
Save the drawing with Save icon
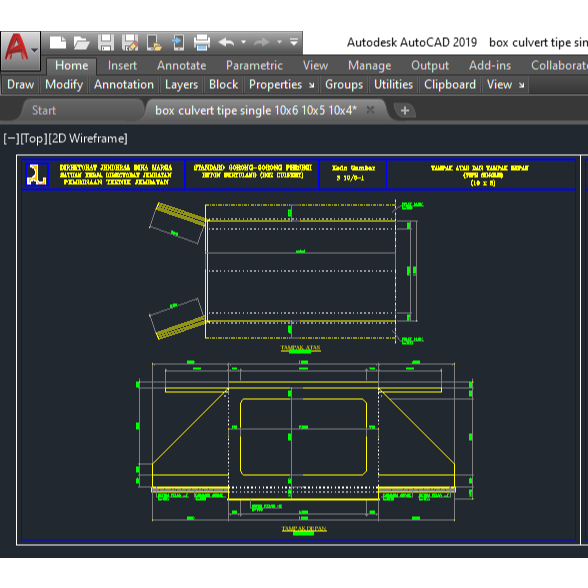(x=106, y=42)
